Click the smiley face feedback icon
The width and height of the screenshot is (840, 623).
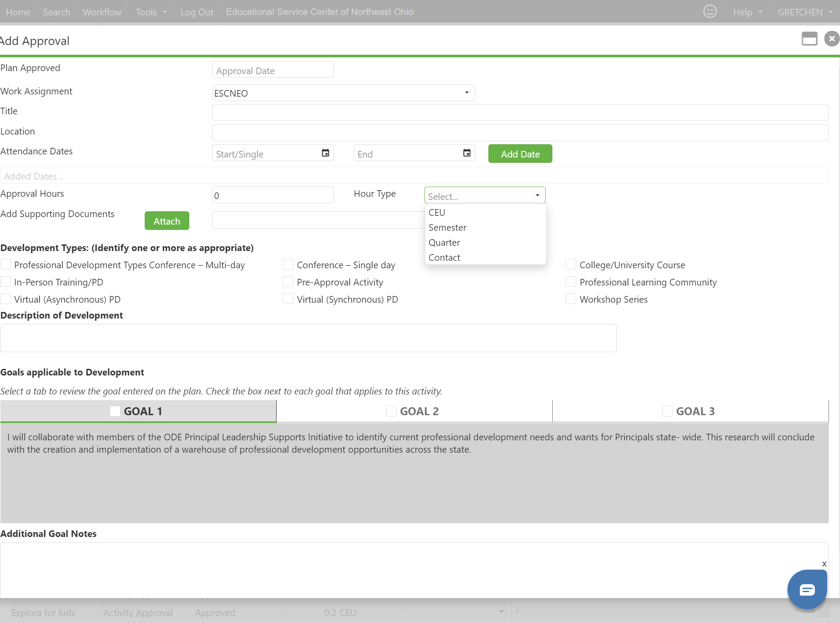pyautogui.click(x=710, y=11)
